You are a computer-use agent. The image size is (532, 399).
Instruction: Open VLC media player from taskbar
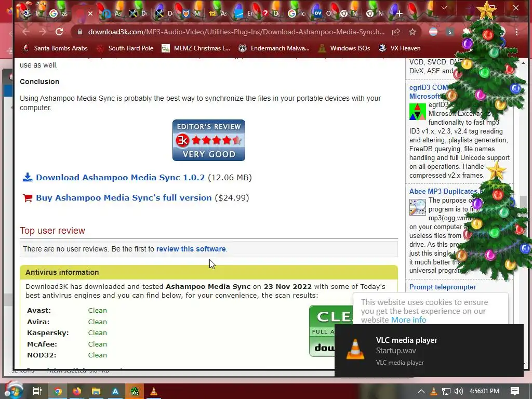coord(154,391)
